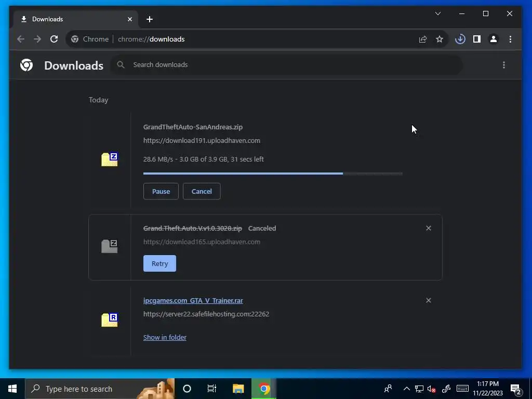The image size is (532, 399).
Task: Click the GTA_V_Trainer.rar archive icon
Action: pos(109,320)
